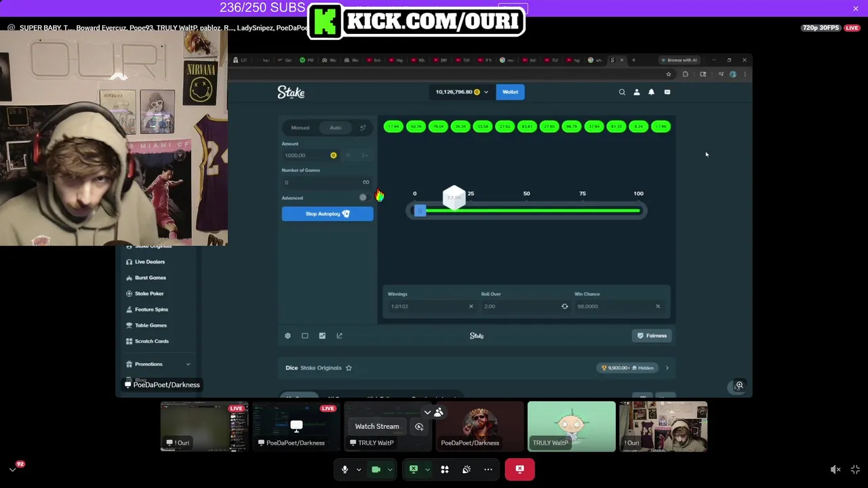Toggle screen share button
Image resolution: width=868 pixels, height=488 pixels.
point(414,469)
